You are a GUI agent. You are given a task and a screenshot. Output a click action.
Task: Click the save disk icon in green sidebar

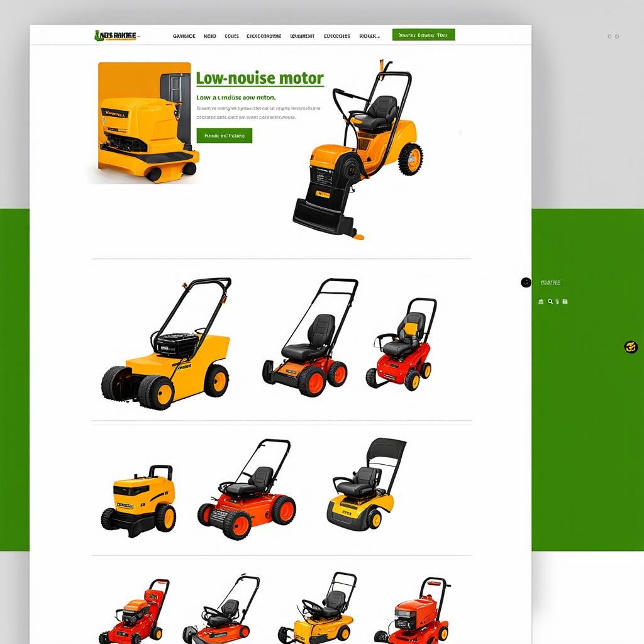pos(565,302)
